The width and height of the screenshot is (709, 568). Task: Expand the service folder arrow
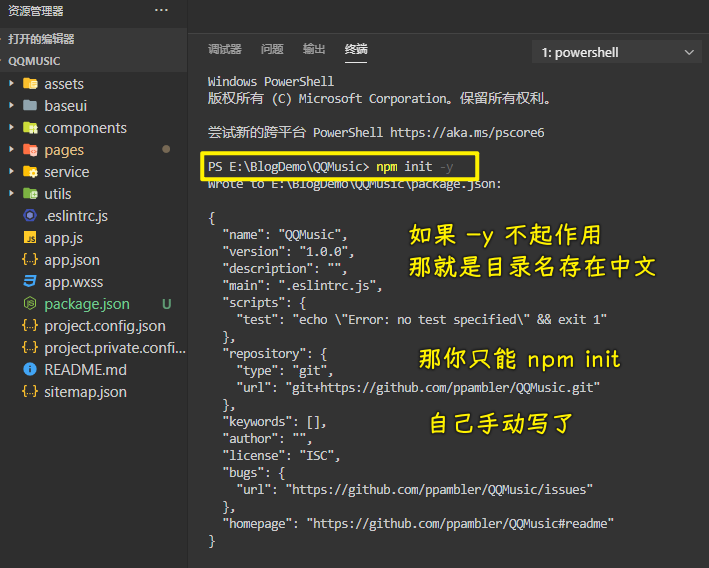pyautogui.click(x=11, y=171)
